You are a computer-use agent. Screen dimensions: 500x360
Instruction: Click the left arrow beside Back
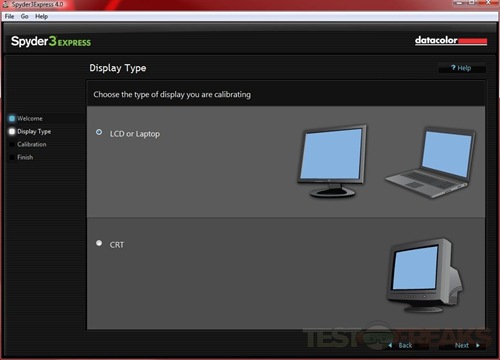(390, 345)
